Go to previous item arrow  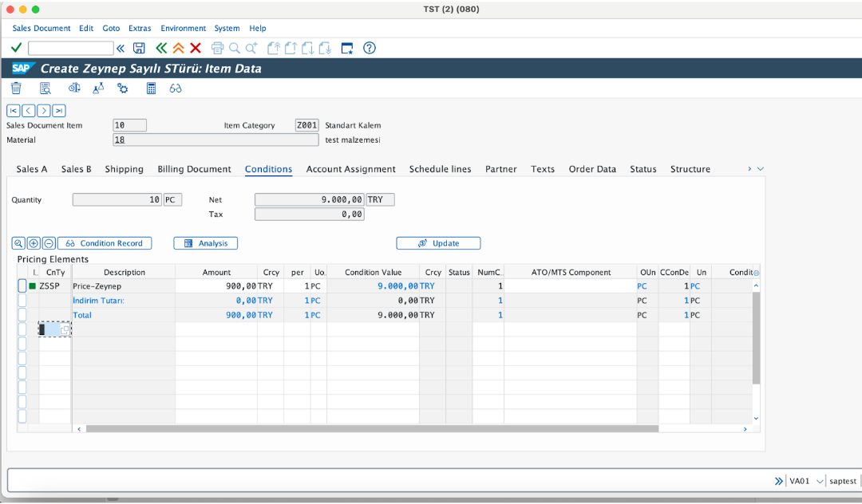pyautogui.click(x=29, y=110)
